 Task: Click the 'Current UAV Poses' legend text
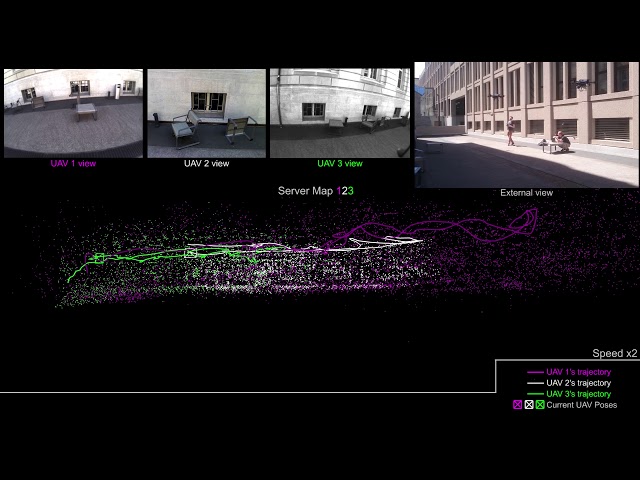(582, 405)
